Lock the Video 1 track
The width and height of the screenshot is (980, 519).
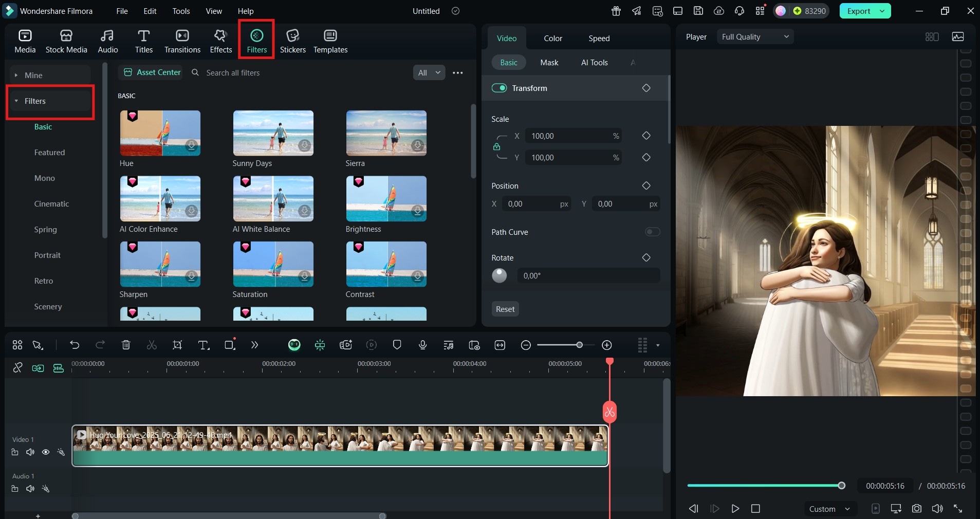pyautogui.click(x=15, y=452)
